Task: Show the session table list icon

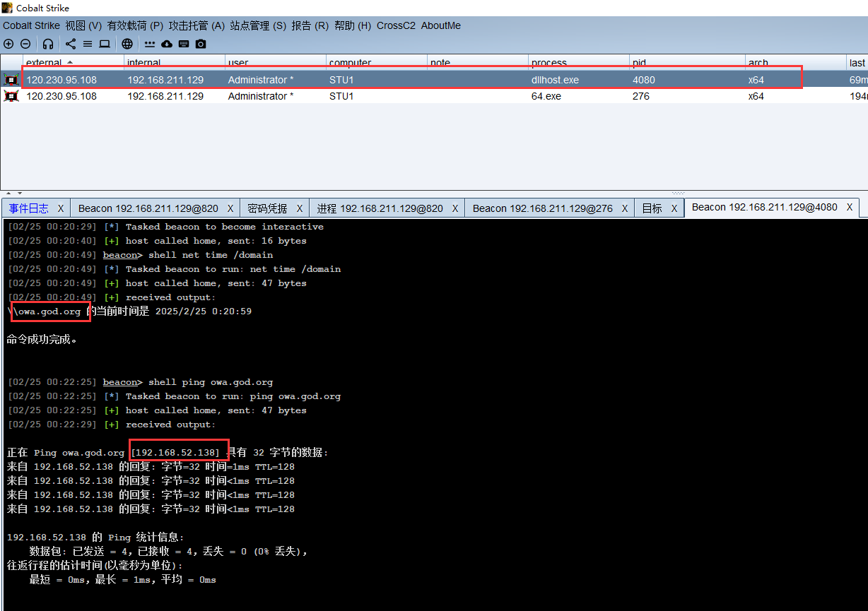Action: point(88,44)
